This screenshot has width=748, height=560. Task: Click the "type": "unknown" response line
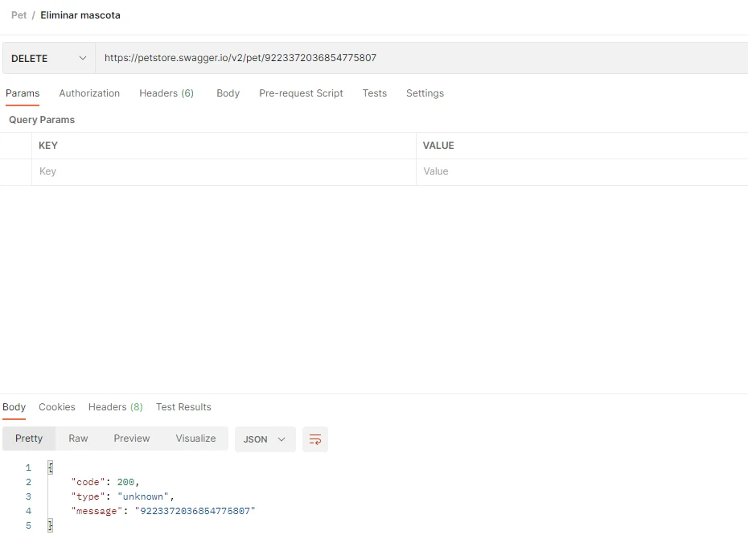122,496
